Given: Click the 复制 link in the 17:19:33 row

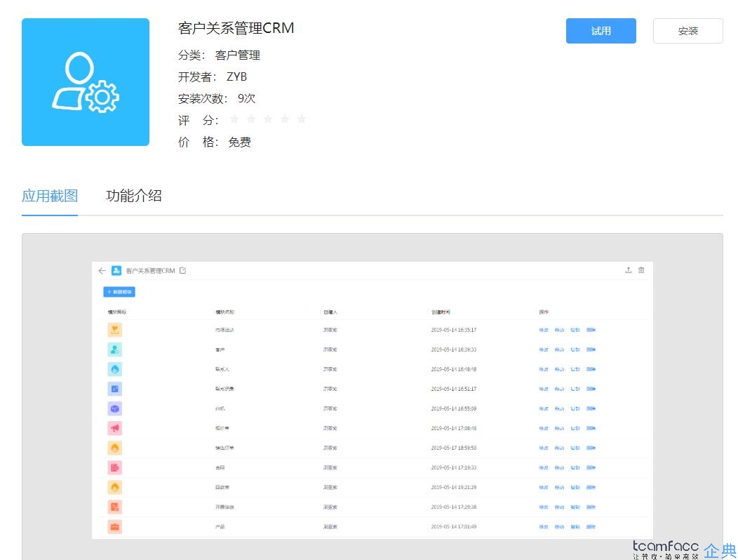Looking at the screenshot, I should click(x=575, y=467).
